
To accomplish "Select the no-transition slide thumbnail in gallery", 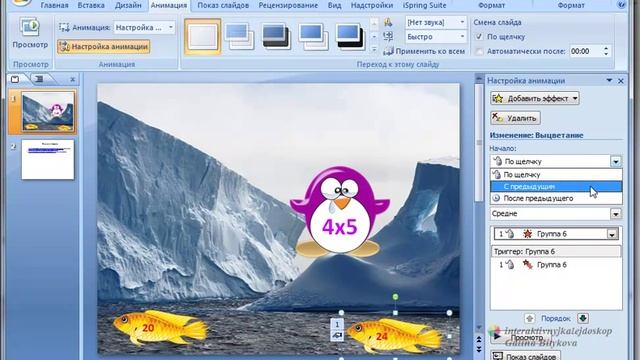I will coord(202,37).
